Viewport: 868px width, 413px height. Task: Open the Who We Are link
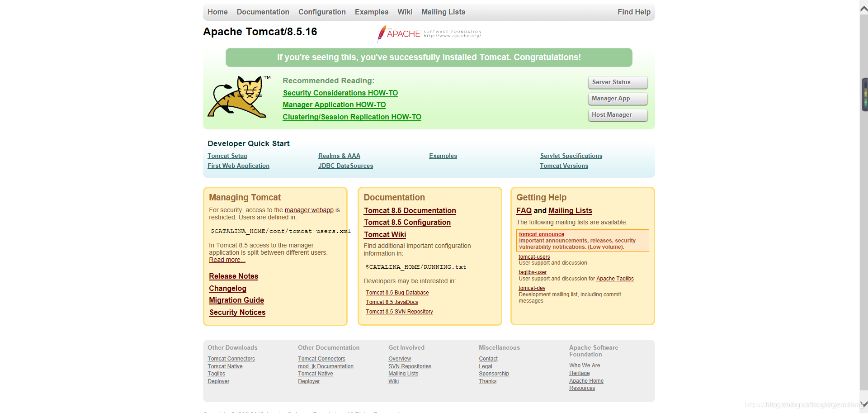585,366
